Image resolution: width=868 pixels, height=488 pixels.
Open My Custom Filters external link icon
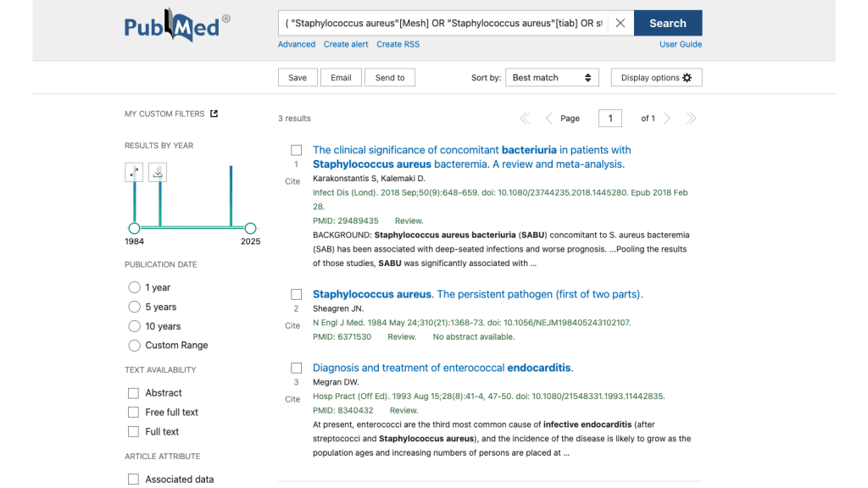[x=214, y=114]
